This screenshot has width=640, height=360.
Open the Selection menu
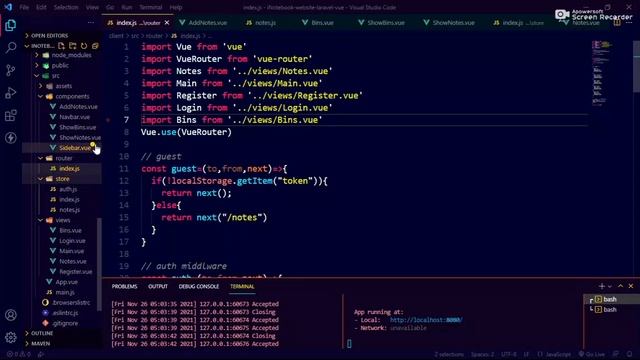[x=66, y=7]
